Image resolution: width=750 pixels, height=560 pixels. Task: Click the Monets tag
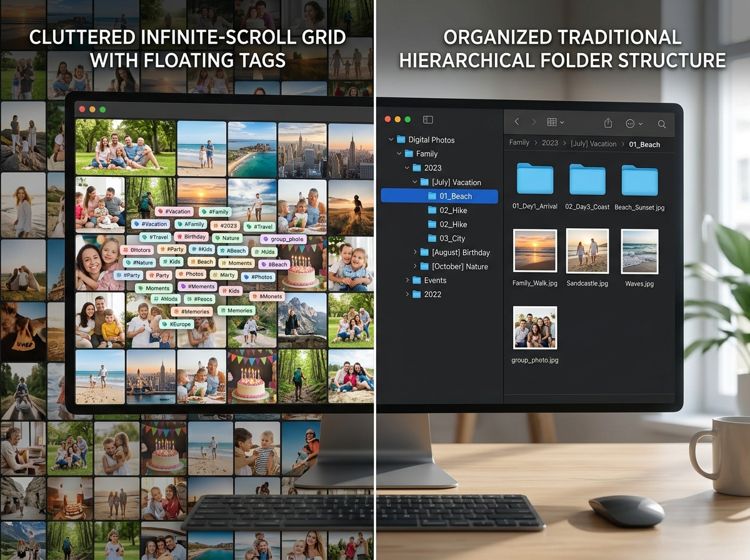[267, 296]
